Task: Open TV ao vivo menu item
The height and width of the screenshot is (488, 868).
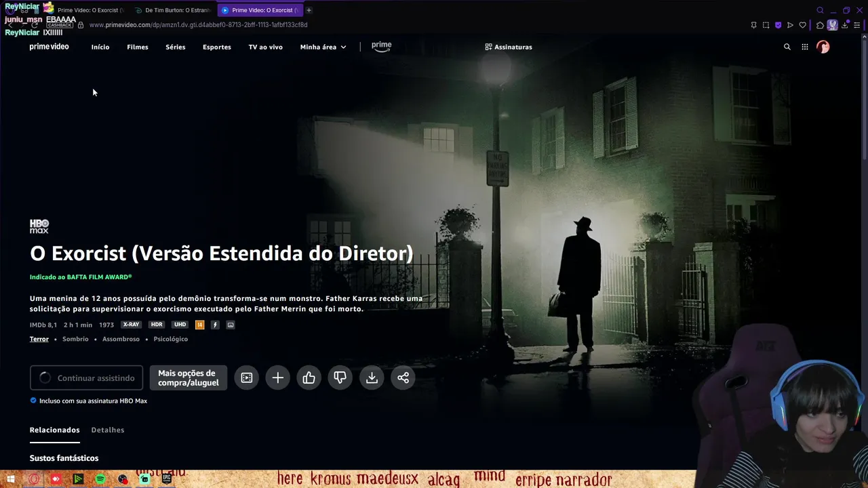Action: coord(266,47)
